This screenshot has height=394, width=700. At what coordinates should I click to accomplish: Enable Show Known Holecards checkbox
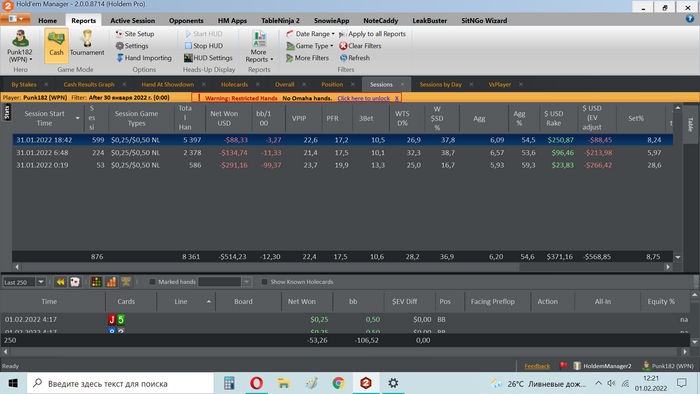click(x=264, y=282)
